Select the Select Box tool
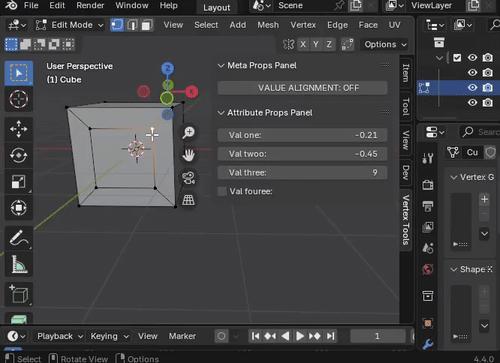Viewport: 500px width, 363px height. (19, 73)
